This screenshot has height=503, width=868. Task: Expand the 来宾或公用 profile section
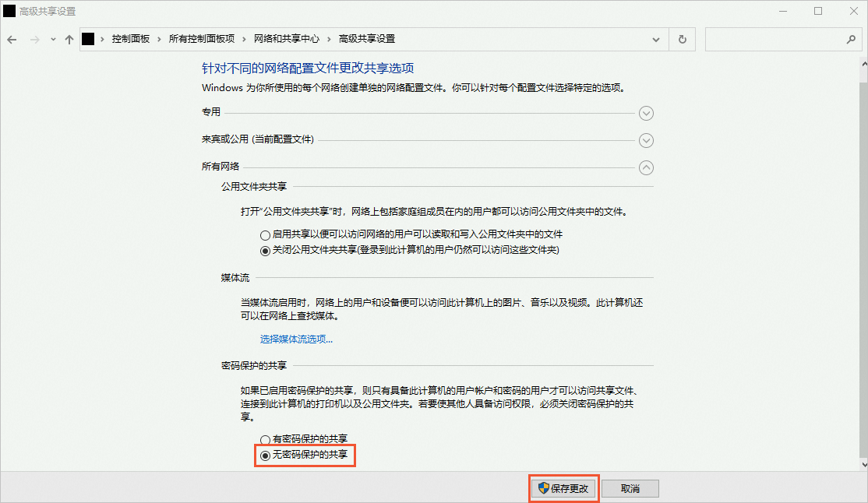point(646,140)
